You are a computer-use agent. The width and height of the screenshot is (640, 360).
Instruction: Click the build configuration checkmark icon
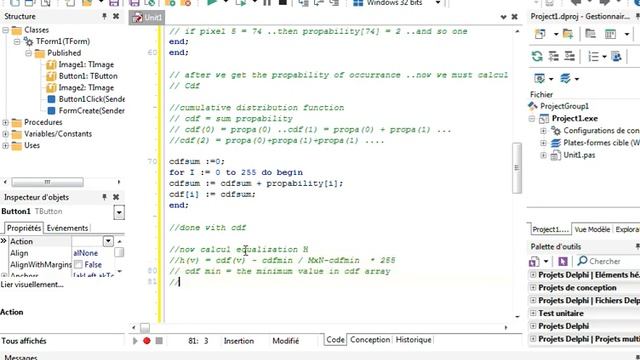pos(540,78)
